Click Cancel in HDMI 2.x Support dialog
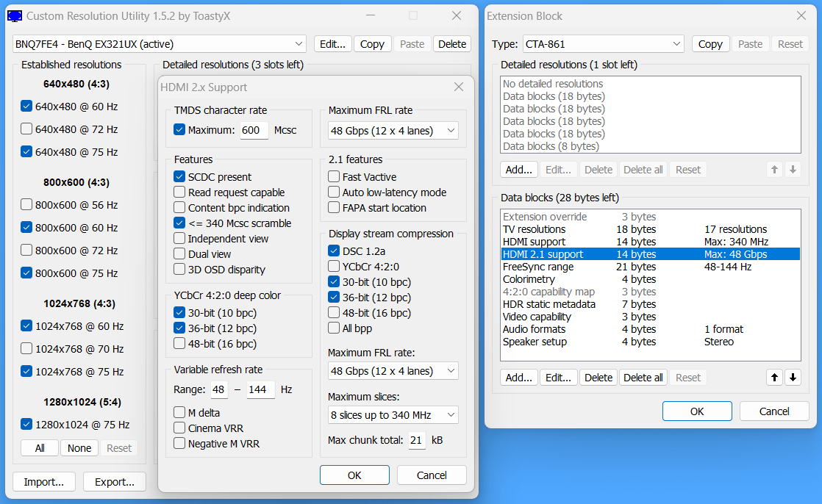This screenshot has height=504, width=822. point(432,475)
